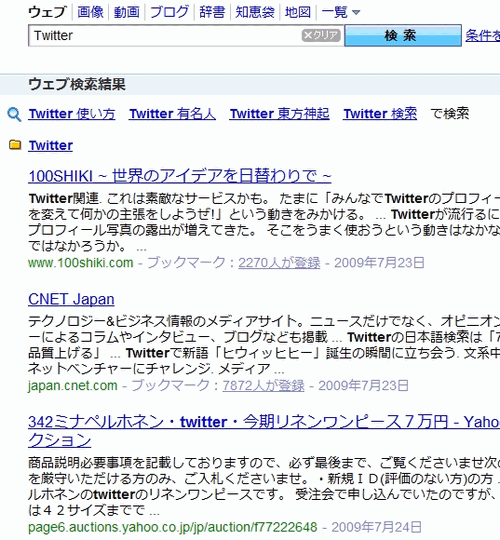Open related search Twitter 有名人
This screenshot has width=500, height=540.
(x=173, y=114)
